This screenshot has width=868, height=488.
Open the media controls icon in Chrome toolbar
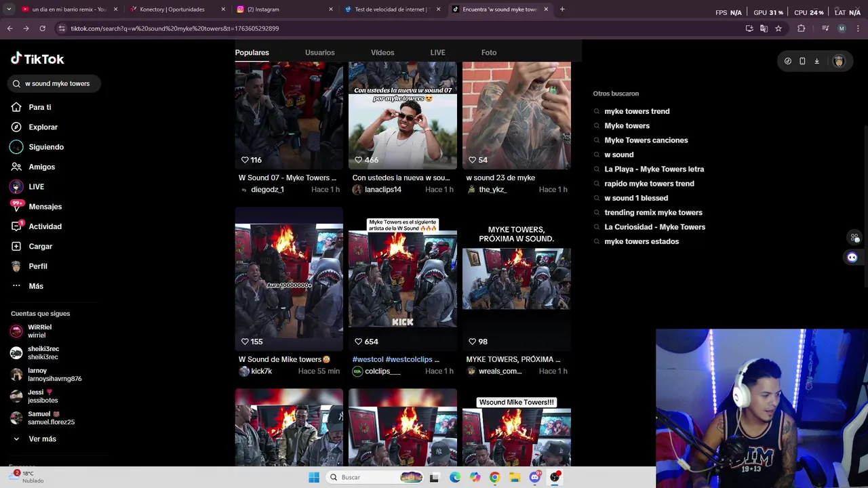[x=825, y=28]
